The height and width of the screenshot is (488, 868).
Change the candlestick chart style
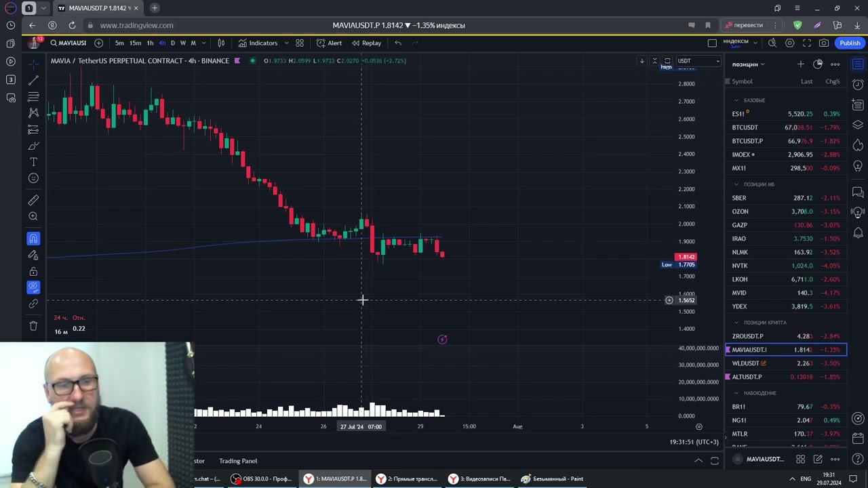221,43
